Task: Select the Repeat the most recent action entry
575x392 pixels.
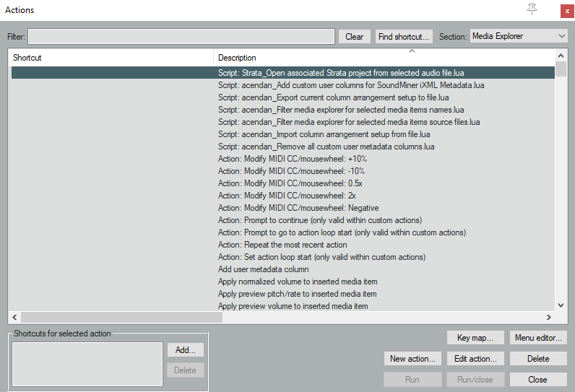Action: tap(282, 245)
